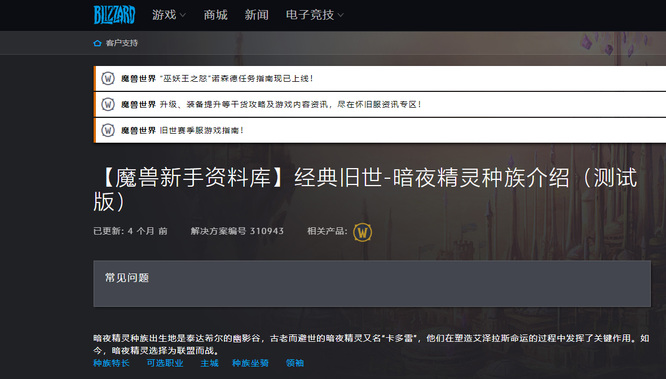Click the WoW icon beside the 旧世赛季服 notice
Screen dimensions: 666x379
(108, 130)
